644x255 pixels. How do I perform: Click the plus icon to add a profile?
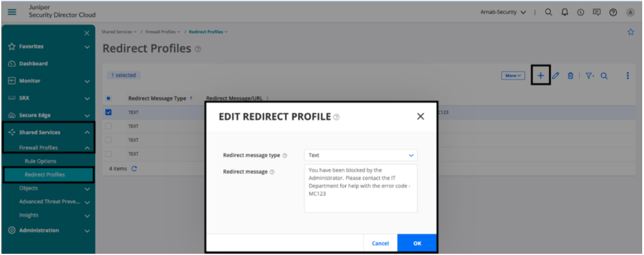pyautogui.click(x=540, y=75)
